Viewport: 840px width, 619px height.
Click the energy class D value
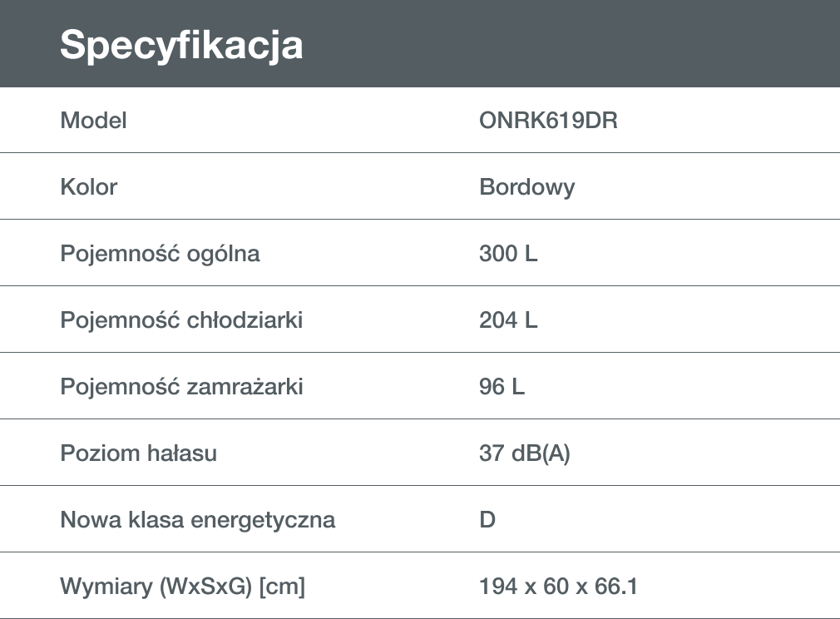point(487,519)
